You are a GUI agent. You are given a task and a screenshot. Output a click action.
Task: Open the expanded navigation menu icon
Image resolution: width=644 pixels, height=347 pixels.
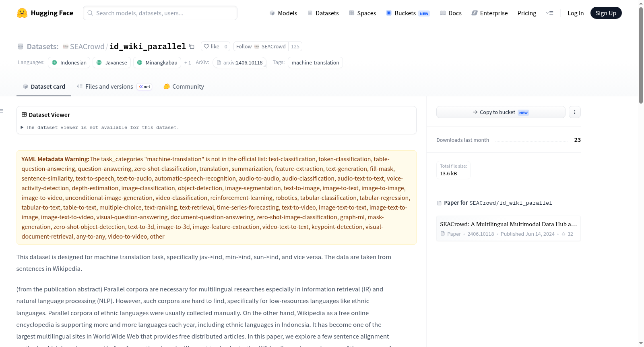tap(549, 13)
